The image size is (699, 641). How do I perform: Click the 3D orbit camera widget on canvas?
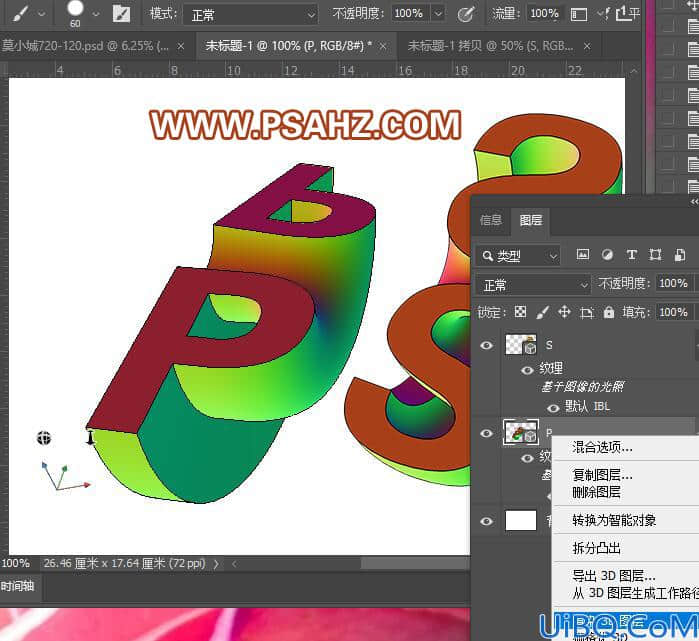(44, 438)
